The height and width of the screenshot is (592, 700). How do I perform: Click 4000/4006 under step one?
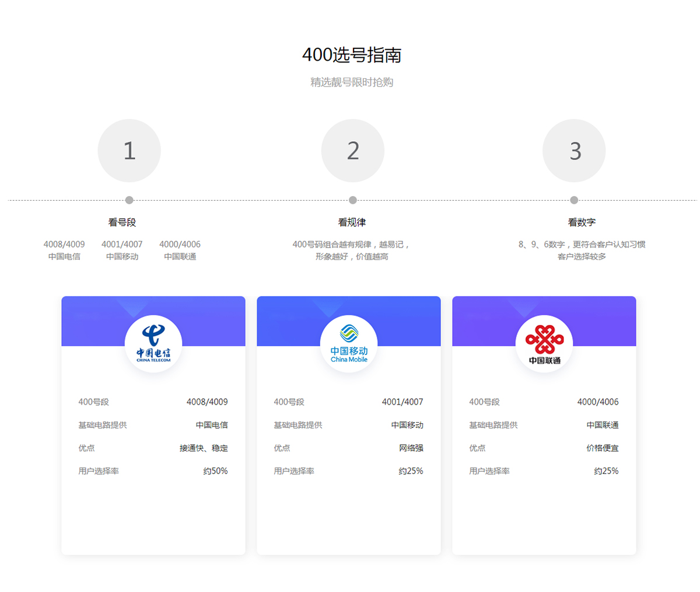coord(180,245)
